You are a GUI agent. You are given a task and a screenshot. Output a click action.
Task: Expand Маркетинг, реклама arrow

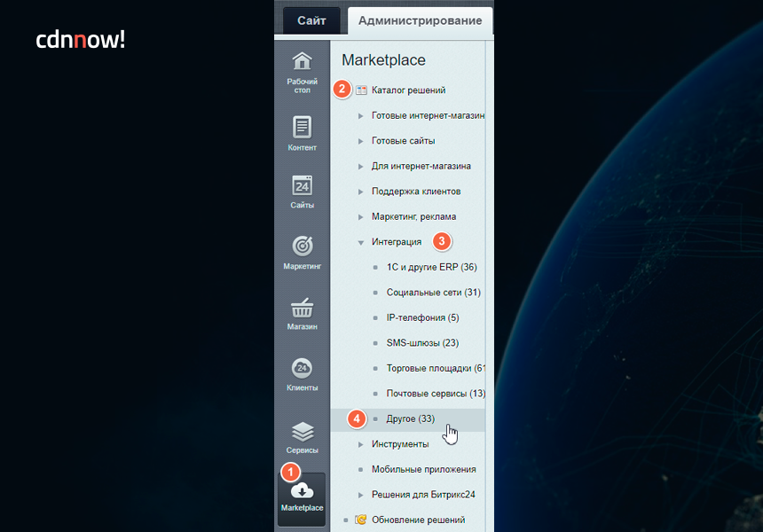click(360, 217)
